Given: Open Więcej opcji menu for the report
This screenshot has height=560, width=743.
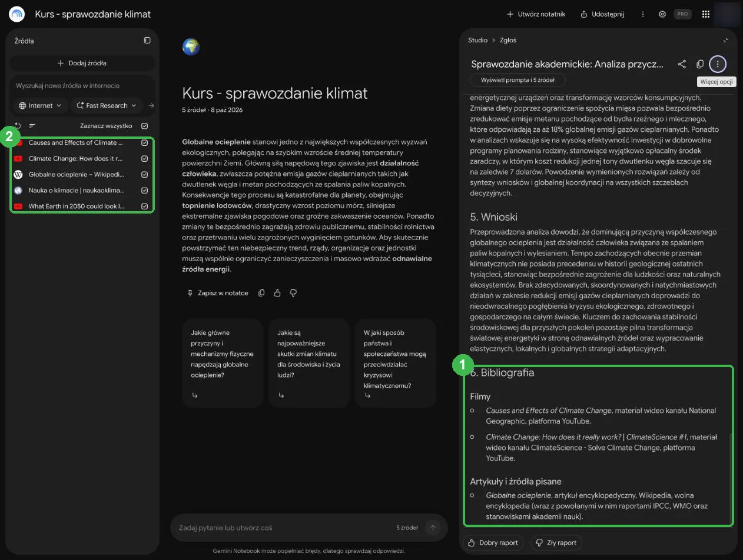Looking at the screenshot, I should click(717, 64).
